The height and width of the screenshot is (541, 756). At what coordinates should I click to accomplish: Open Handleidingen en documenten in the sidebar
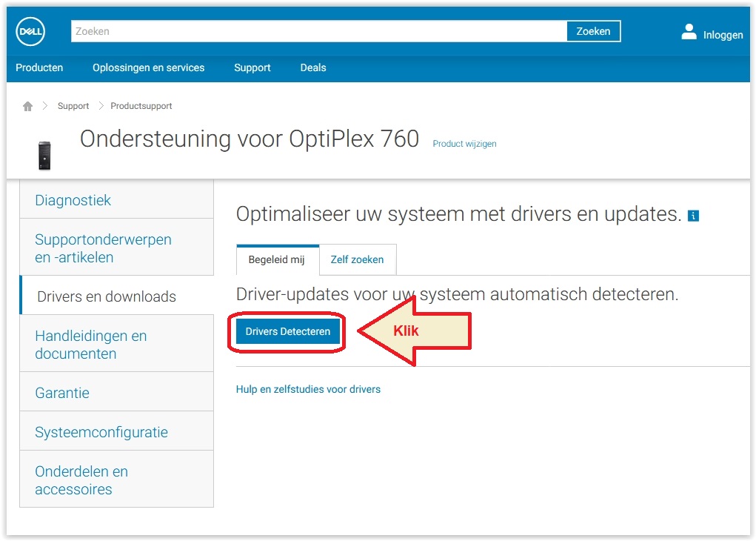pyautogui.click(x=117, y=344)
